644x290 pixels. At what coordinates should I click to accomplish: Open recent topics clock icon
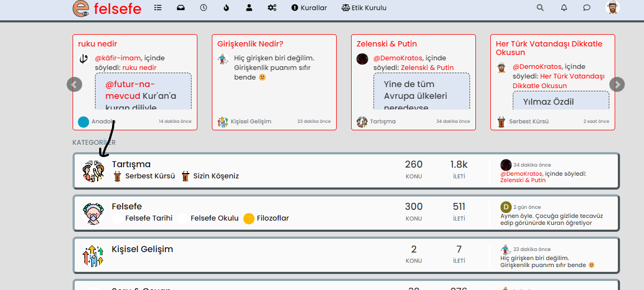coord(203,8)
